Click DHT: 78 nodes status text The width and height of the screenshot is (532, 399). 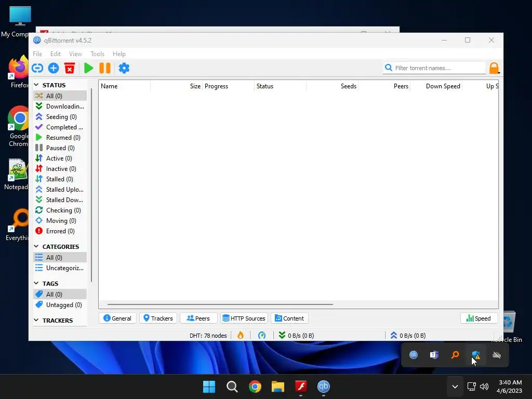coord(208,336)
